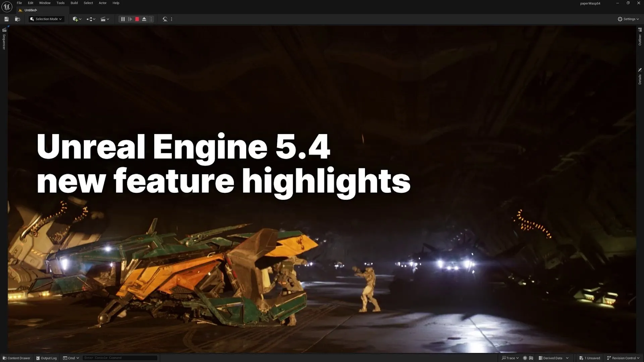Open the Settings dropdown
This screenshot has width=644, height=362.
(x=628, y=19)
